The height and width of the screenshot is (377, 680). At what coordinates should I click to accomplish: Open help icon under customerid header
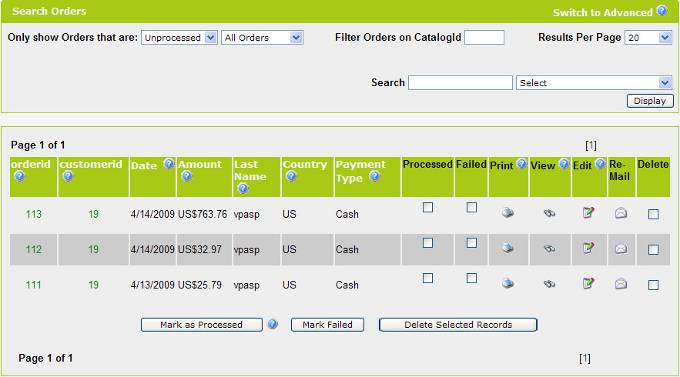68,176
